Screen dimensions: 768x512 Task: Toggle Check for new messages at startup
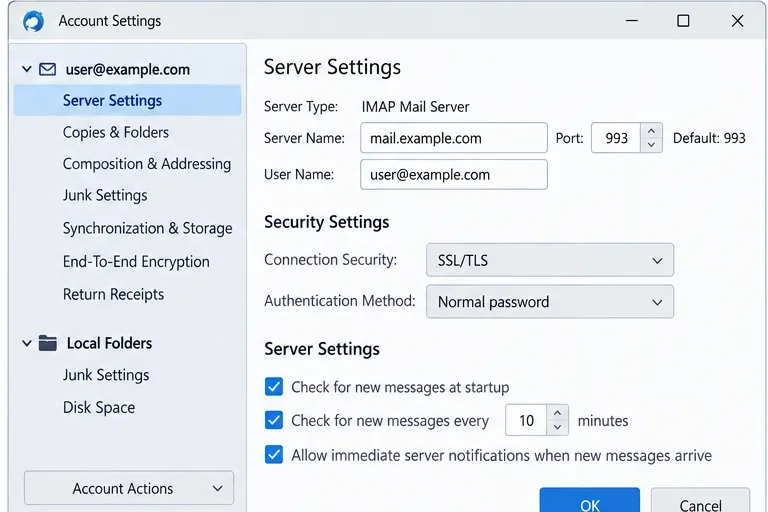(274, 386)
